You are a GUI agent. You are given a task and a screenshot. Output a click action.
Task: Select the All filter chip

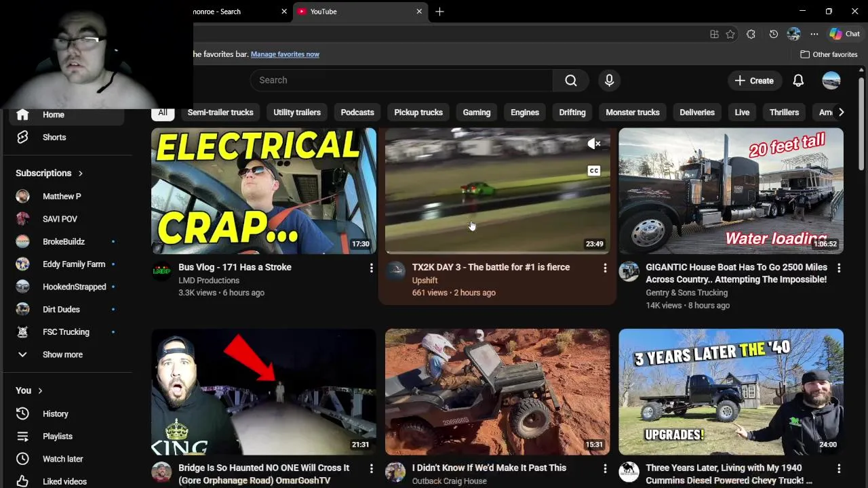[x=163, y=113]
